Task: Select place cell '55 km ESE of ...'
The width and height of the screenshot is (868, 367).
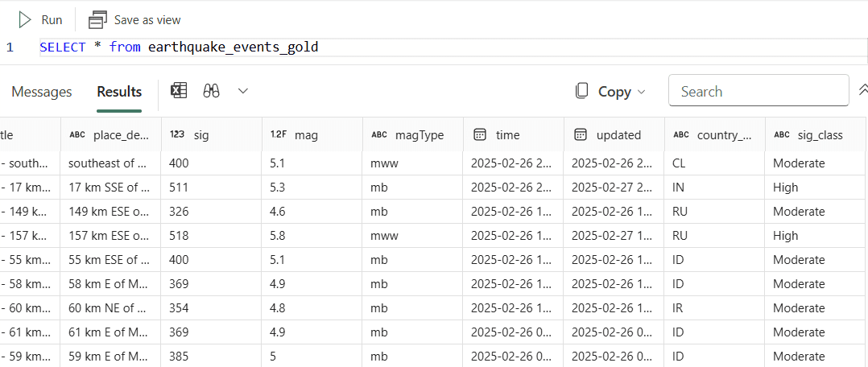Action: 111,260
